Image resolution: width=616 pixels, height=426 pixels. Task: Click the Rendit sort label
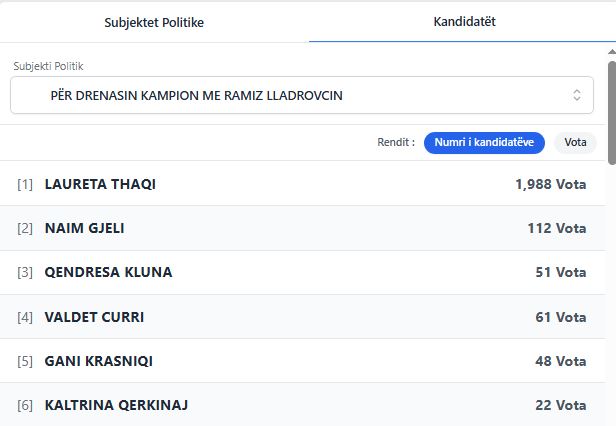point(396,143)
